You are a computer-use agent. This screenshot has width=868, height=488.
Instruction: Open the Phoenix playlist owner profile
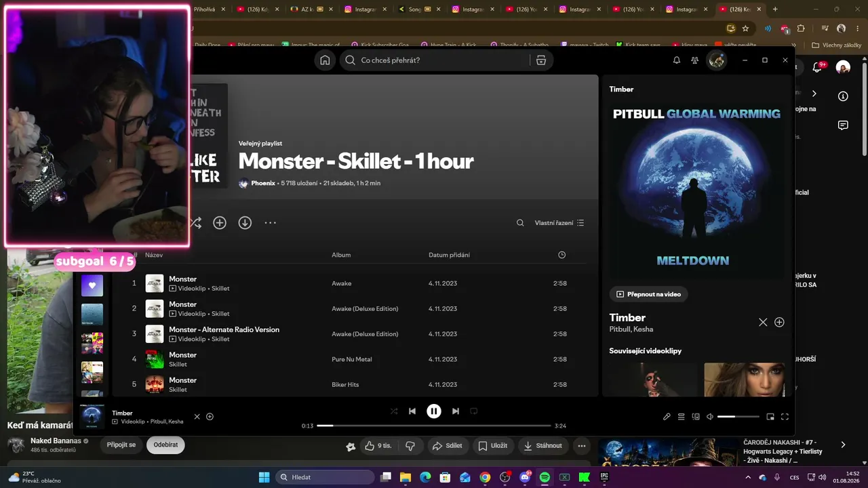pos(263,183)
